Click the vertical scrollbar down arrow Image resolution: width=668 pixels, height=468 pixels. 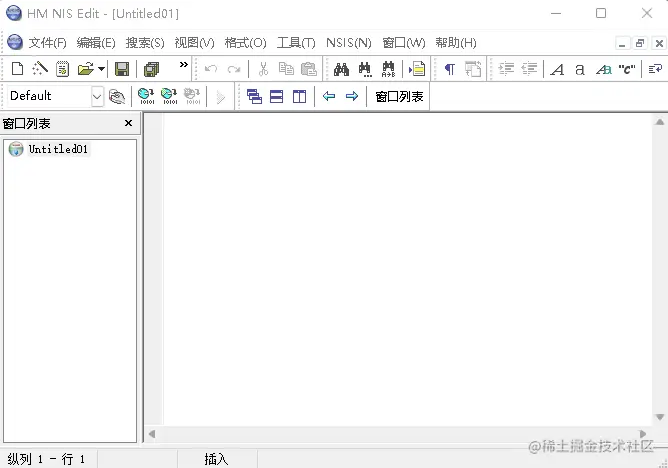(660, 417)
